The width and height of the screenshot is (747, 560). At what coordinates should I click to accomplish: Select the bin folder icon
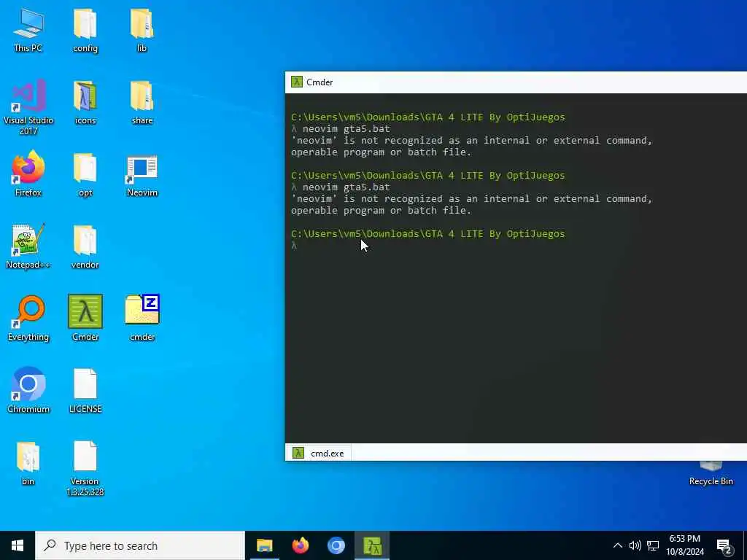pos(28,463)
